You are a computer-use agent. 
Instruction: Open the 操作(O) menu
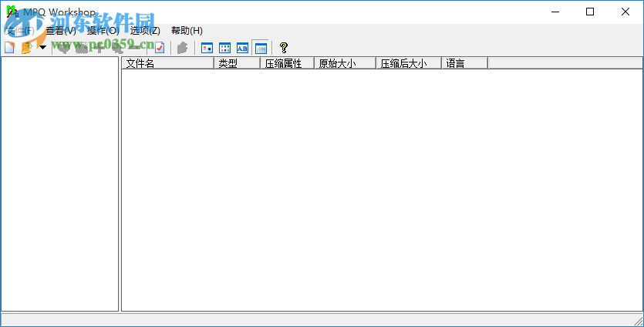pos(103,31)
